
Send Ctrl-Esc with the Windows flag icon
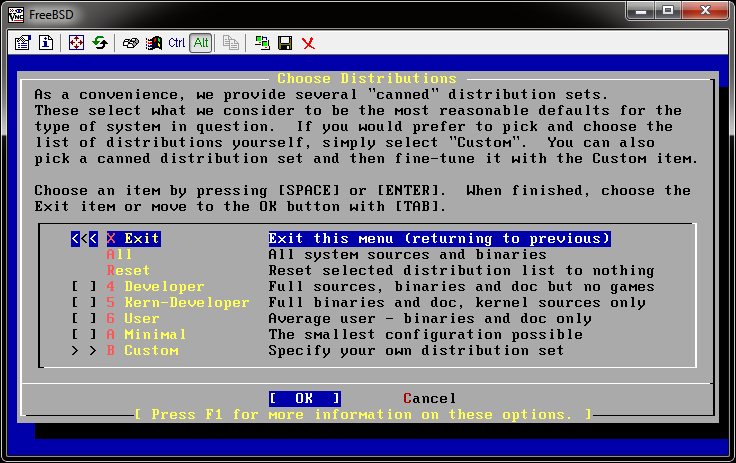pyautogui.click(x=153, y=43)
